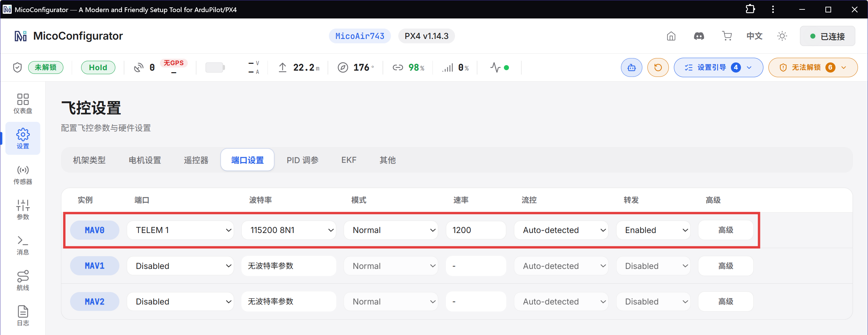Screen dimensions: 868x335
Task: Click the MAV2 rate input field
Action: coord(476,302)
